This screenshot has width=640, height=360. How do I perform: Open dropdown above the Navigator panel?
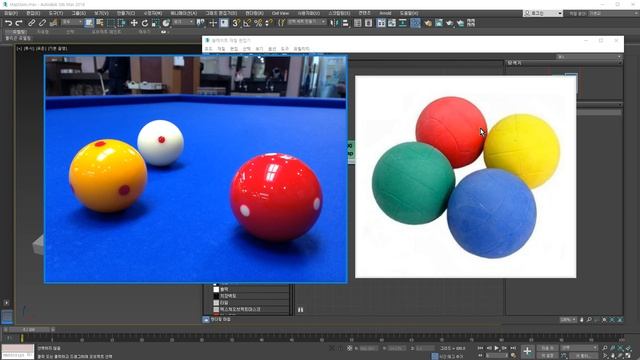click(x=589, y=57)
